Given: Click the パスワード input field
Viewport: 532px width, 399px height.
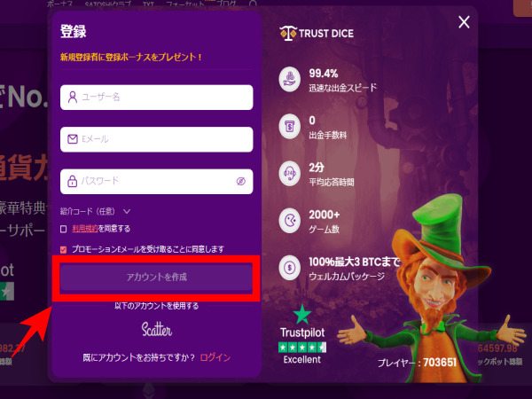Looking at the screenshot, I should pyautogui.click(x=156, y=182).
